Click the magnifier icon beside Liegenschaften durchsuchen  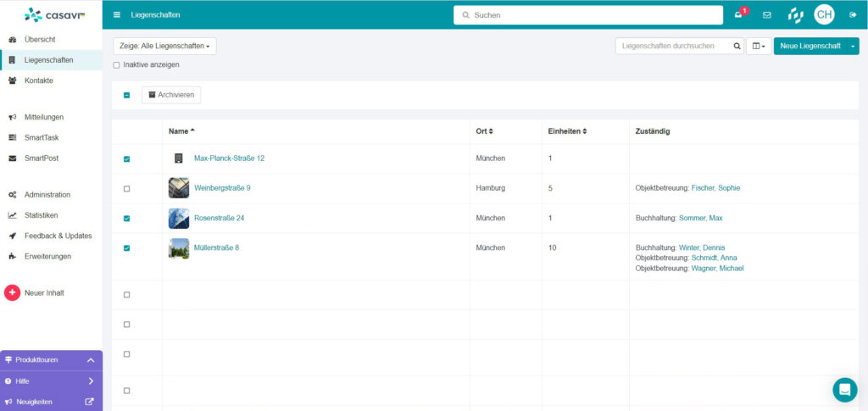(x=737, y=46)
